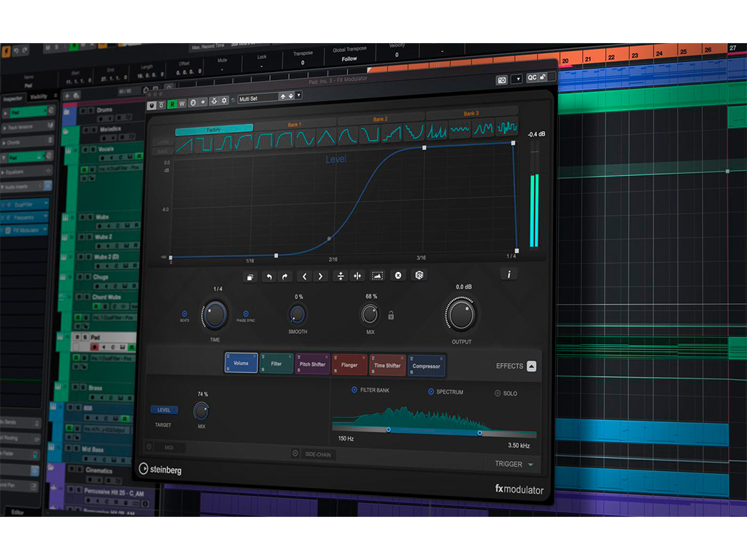Select the sine wave shape preset

(x=305, y=139)
